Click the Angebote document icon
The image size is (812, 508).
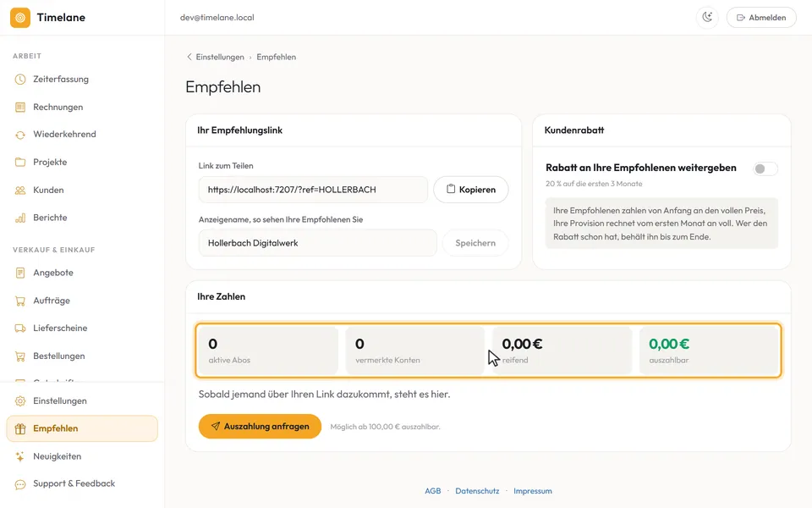pos(20,273)
